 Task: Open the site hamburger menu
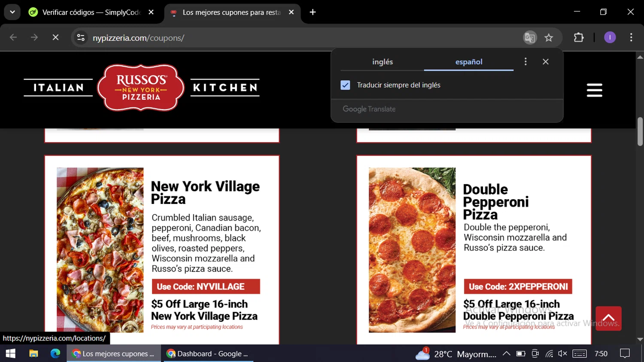(595, 90)
